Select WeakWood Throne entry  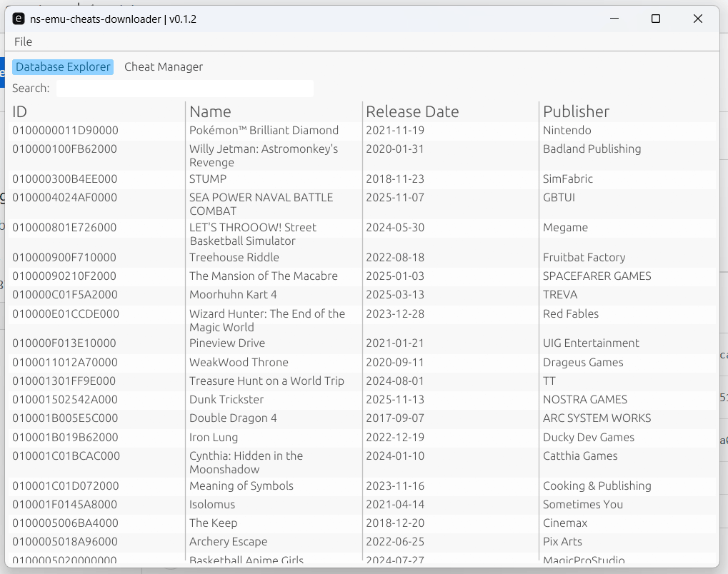[239, 363]
